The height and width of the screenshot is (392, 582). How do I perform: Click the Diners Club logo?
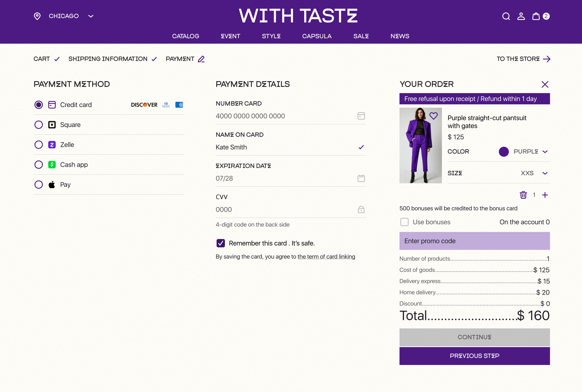tap(166, 105)
